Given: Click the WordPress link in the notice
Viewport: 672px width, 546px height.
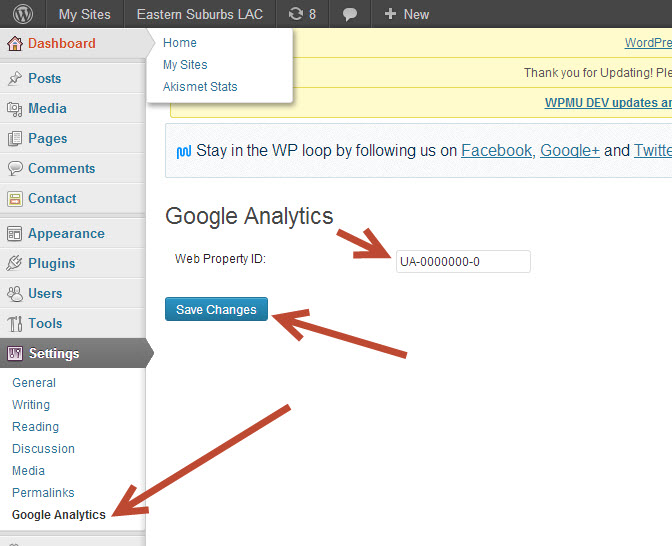Looking at the screenshot, I should tap(648, 43).
